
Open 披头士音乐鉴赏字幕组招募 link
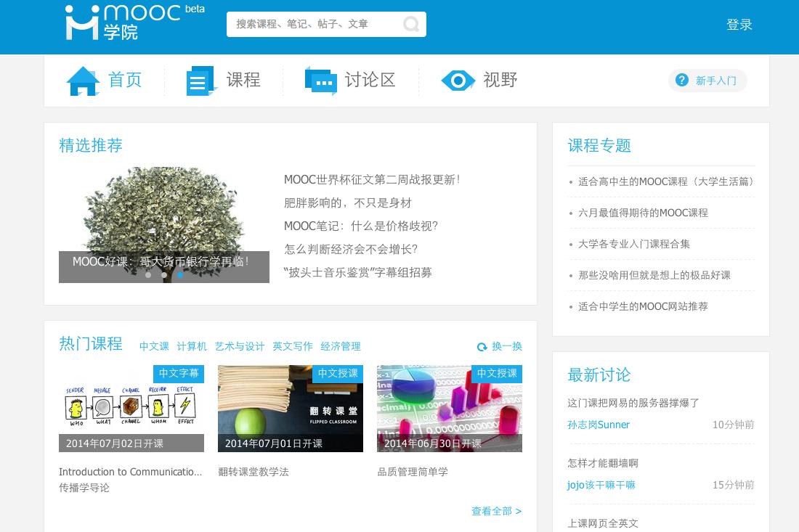click(x=357, y=272)
